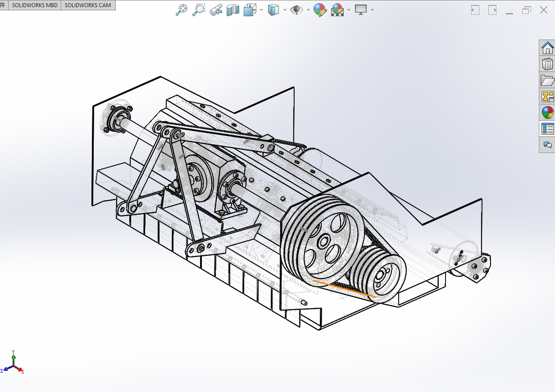
Task: Open Custom Properties task pane
Action: [x=547, y=129]
